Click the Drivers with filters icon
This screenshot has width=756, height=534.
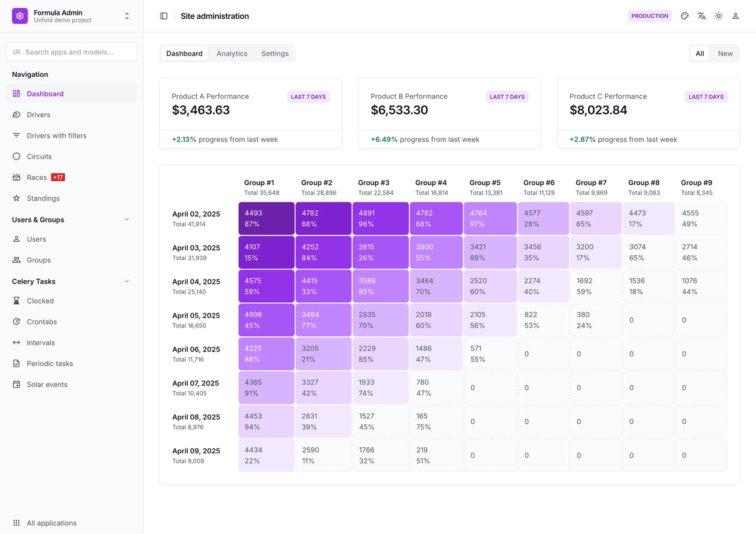click(16, 135)
